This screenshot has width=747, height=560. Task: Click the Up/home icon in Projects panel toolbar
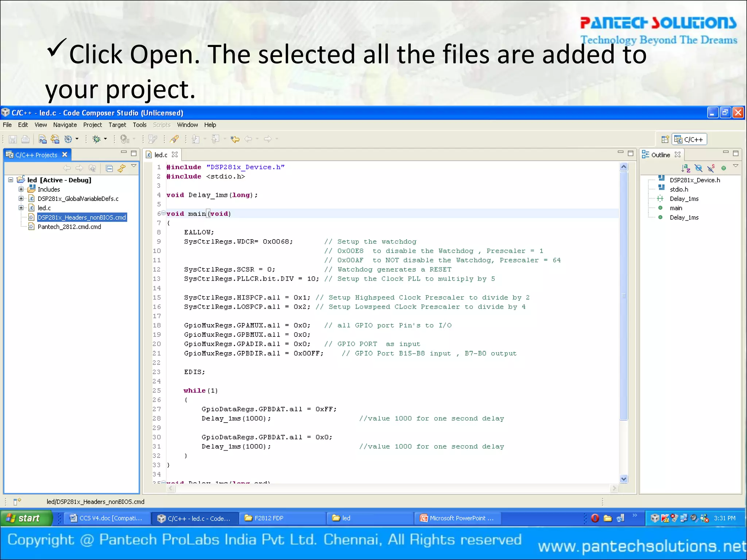tap(92, 168)
